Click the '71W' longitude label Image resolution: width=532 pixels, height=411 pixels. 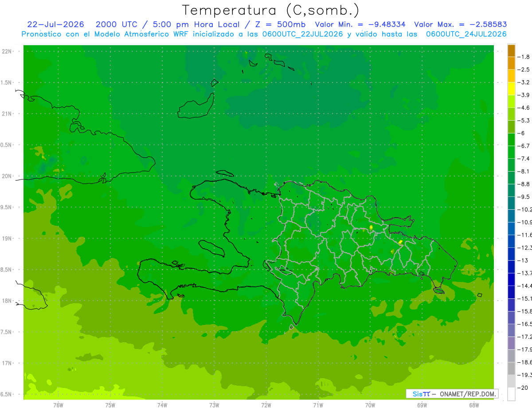coord(318,405)
